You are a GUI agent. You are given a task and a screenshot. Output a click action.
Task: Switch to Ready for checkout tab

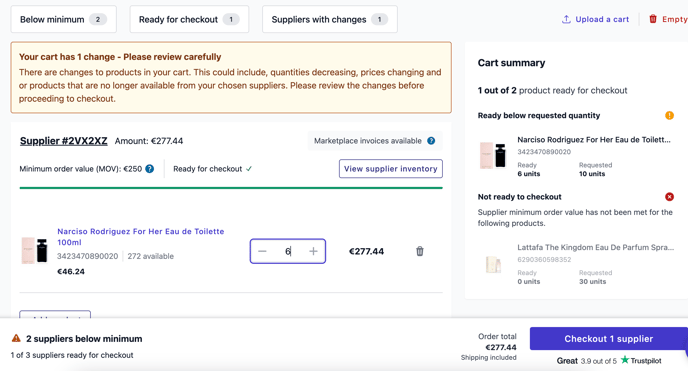pos(189,19)
